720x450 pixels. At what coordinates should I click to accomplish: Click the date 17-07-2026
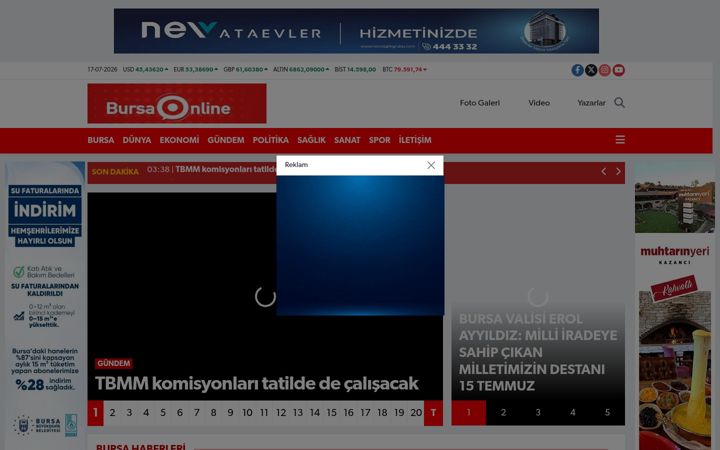(x=102, y=70)
